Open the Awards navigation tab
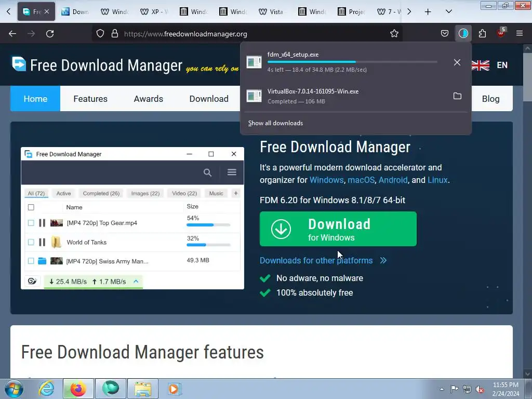The width and height of the screenshot is (532, 399). pos(148,99)
